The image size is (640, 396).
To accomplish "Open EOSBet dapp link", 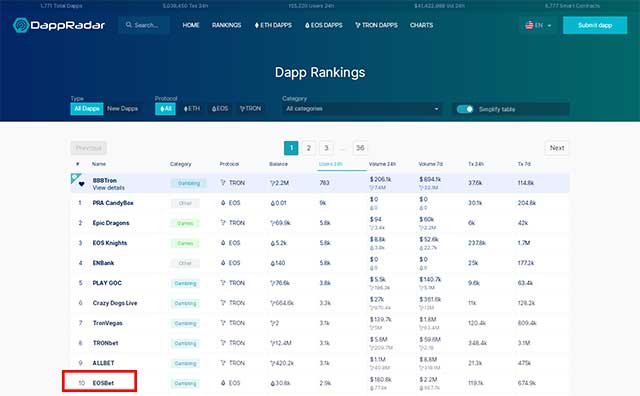I will [x=103, y=383].
